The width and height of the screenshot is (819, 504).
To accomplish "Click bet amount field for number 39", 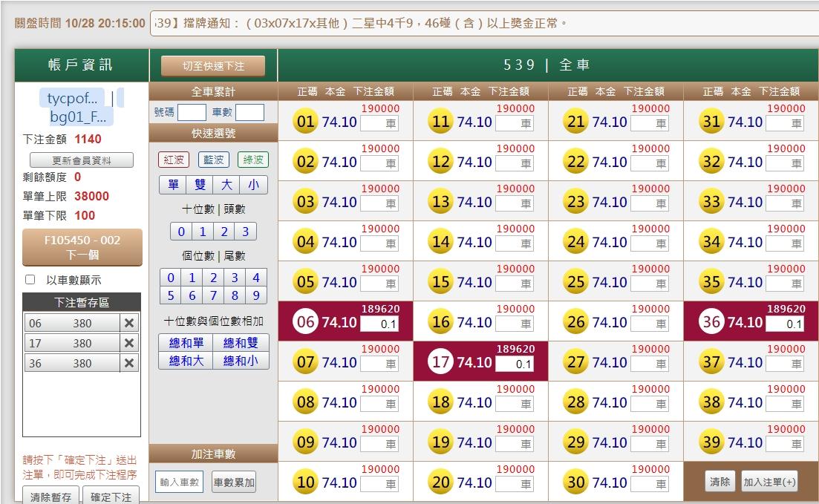I will click(785, 444).
